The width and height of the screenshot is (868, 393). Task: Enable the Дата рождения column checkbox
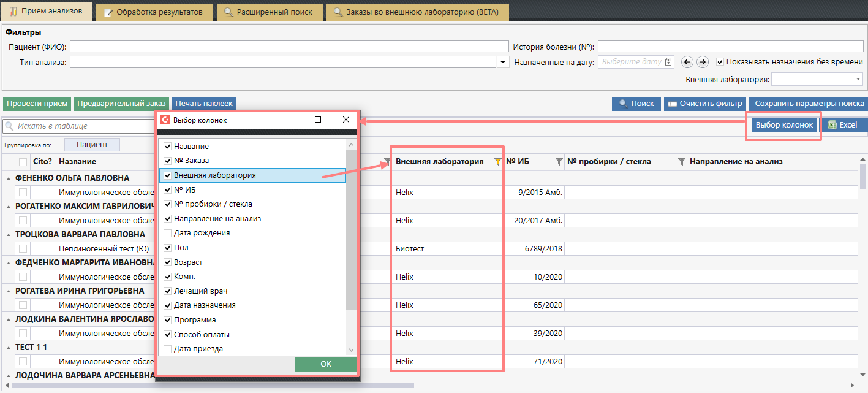(168, 233)
